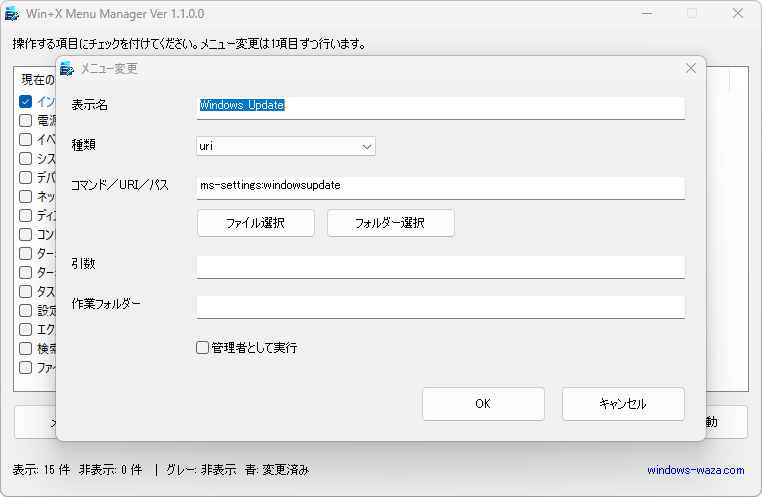This screenshot has width=762, height=497.
Task: Check the ファ item checkbox
Action: 25,367
